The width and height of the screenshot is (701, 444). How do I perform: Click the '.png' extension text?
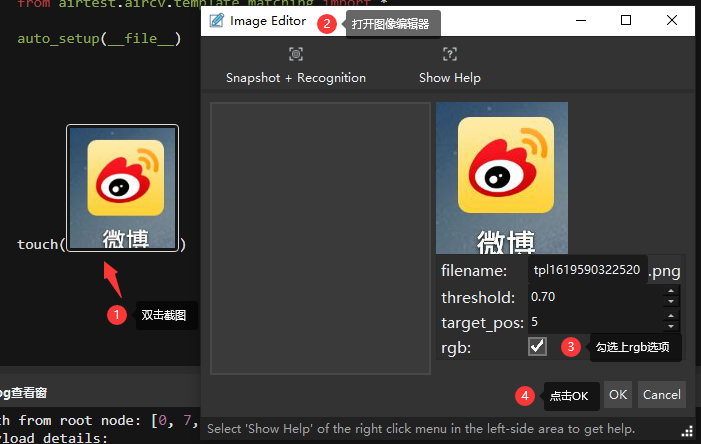[664, 271]
